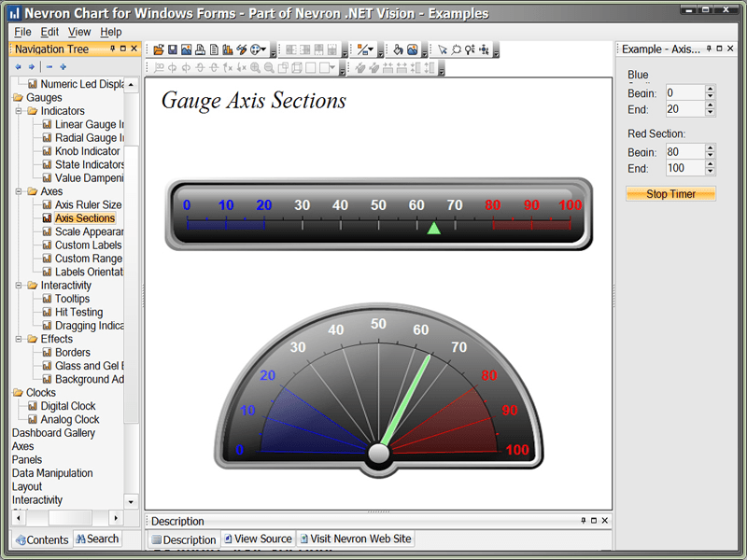Increase the Blue End value with its up stepper

pyautogui.click(x=710, y=105)
